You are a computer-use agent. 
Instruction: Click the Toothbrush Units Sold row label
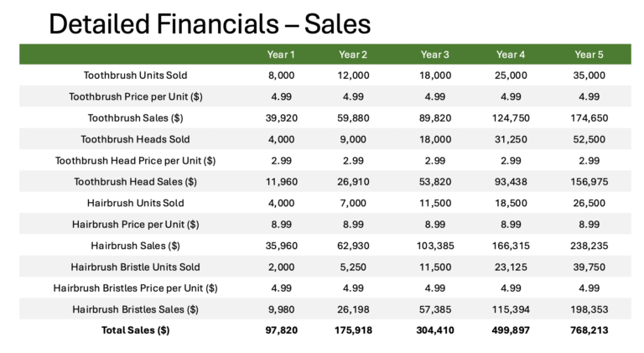pyautogui.click(x=136, y=75)
